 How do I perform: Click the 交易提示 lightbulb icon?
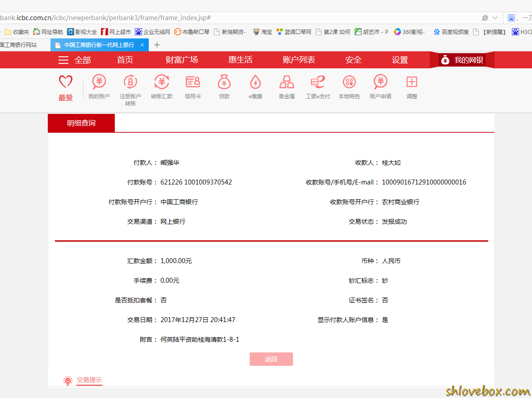[68, 381]
